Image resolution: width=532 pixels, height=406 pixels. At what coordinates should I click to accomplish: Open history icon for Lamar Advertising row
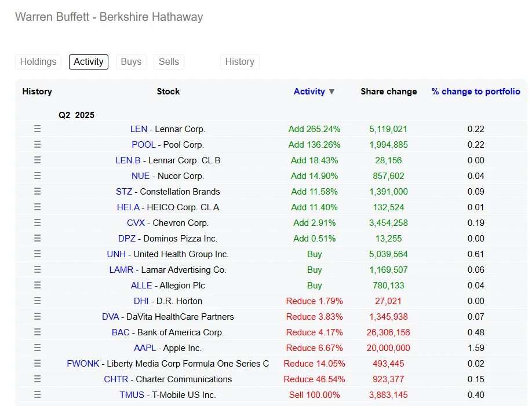[x=37, y=269]
